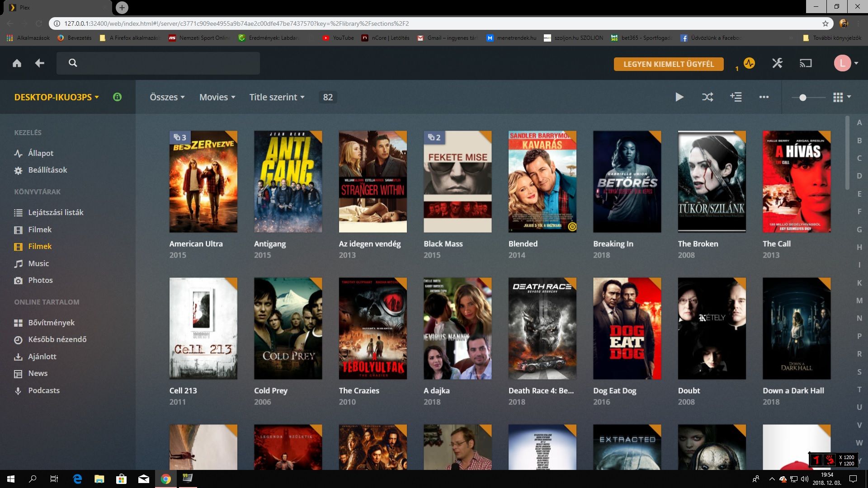The width and height of the screenshot is (868, 488).
Task: Click the add to playlist icon
Action: pos(736,97)
